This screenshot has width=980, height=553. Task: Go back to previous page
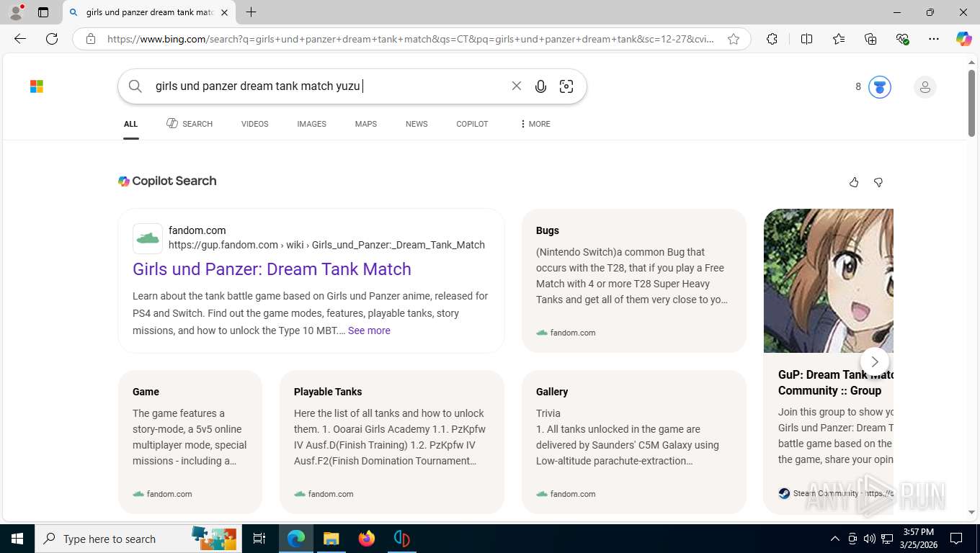tap(20, 39)
